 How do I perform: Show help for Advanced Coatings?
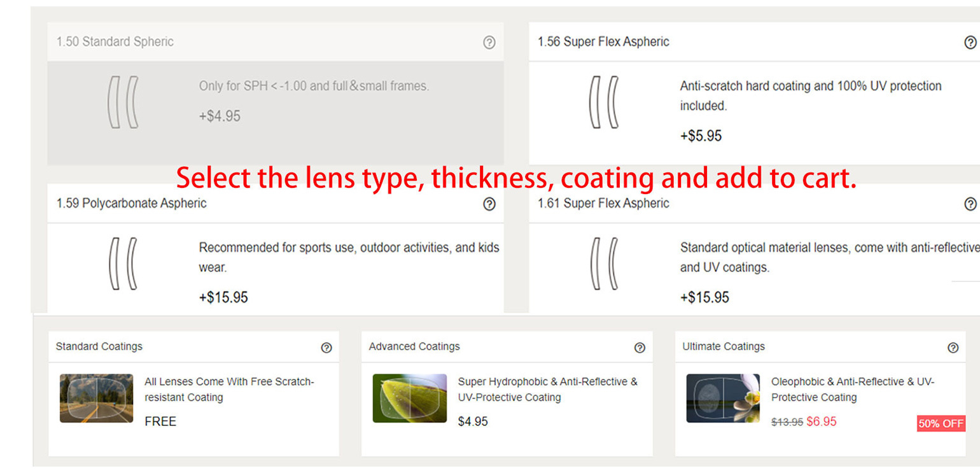640,348
